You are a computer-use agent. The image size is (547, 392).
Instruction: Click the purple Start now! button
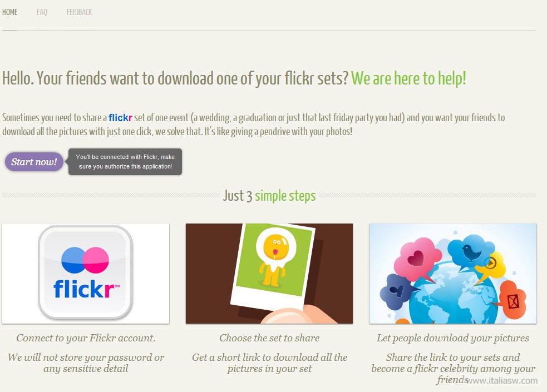pos(34,162)
